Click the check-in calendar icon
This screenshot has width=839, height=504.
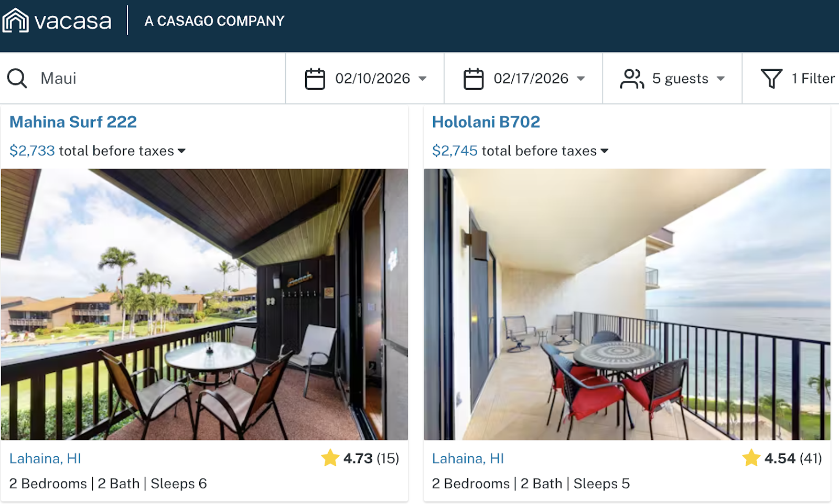pos(315,79)
